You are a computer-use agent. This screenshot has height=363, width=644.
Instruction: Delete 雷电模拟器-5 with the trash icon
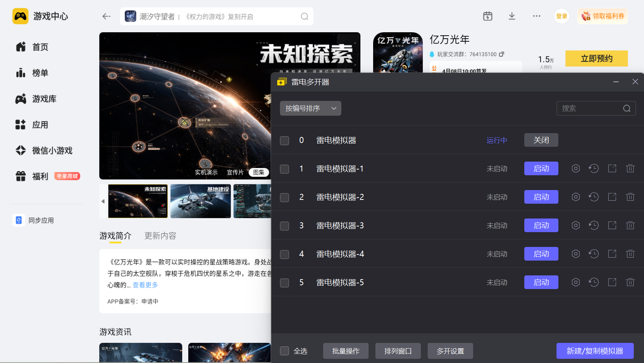click(630, 282)
